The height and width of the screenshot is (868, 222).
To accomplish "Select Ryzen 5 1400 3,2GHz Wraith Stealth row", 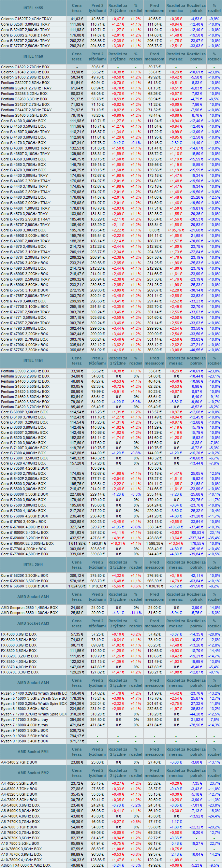I will (34, 693).
